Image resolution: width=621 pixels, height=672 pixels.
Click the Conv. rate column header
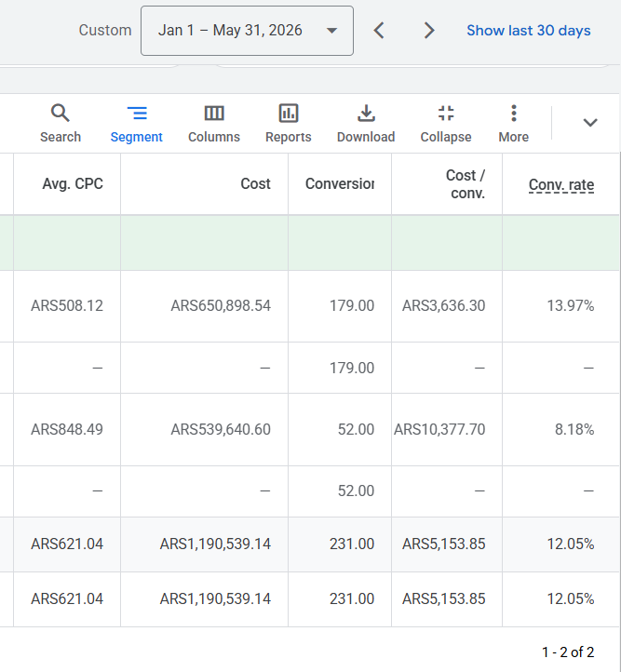click(x=561, y=184)
